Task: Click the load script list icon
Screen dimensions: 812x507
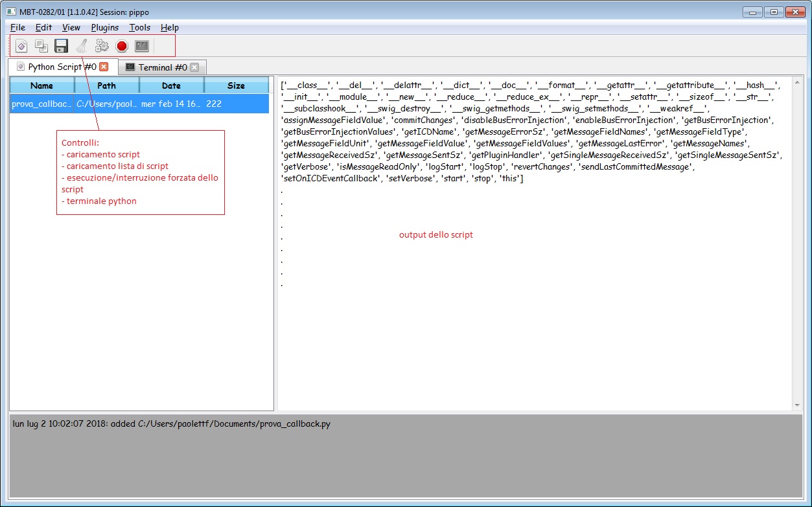Action: click(41, 46)
